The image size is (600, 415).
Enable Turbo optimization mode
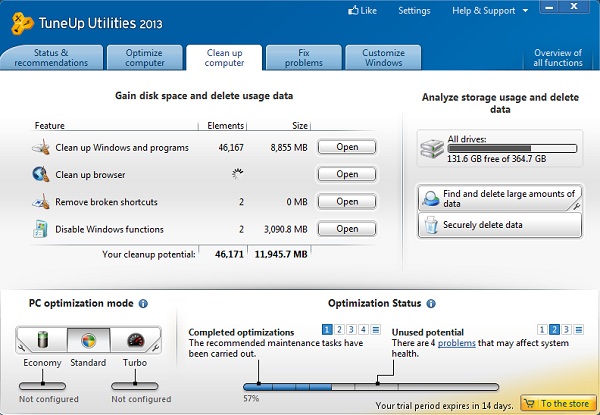(x=134, y=340)
